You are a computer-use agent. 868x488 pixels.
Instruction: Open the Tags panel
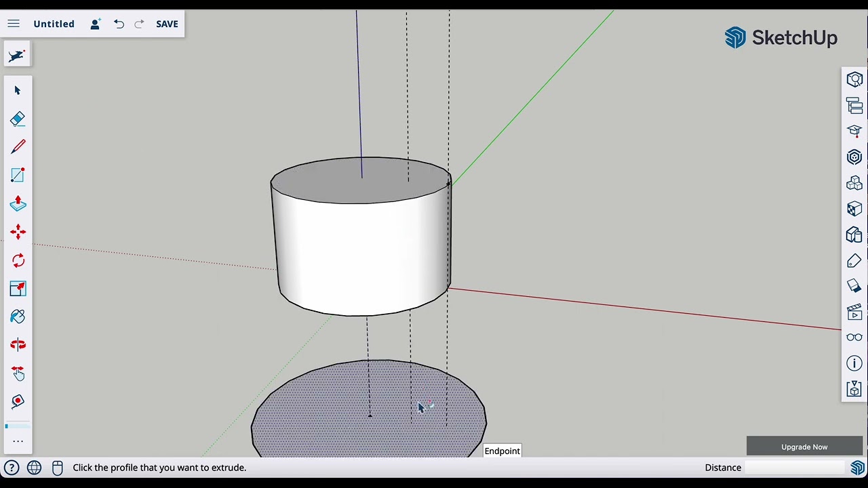tap(854, 261)
